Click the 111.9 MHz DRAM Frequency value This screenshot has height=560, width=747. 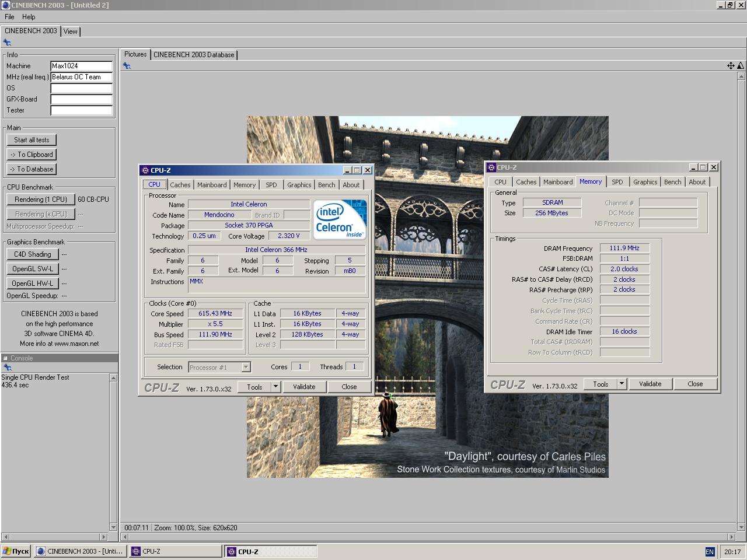pyautogui.click(x=624, y=248)
